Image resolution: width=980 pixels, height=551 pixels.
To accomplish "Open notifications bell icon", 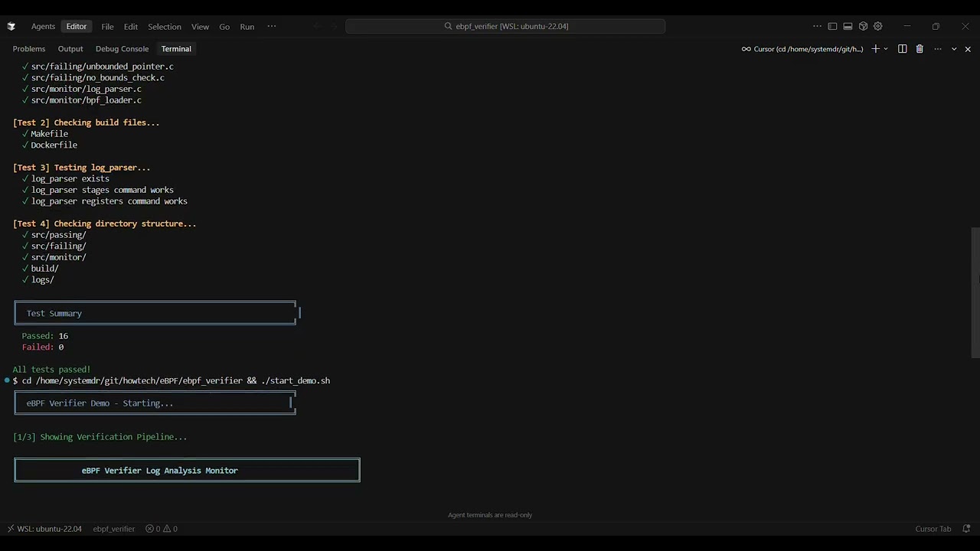I will pyautogui.click(x=966, y=529).
